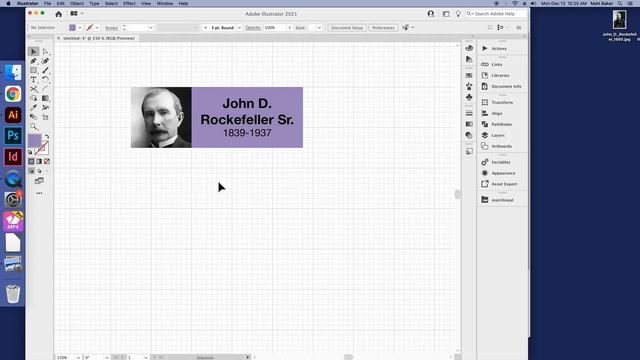Screen dimensions: 640x360
Task: Open the Window menu
Action: (x=165, y=3)
